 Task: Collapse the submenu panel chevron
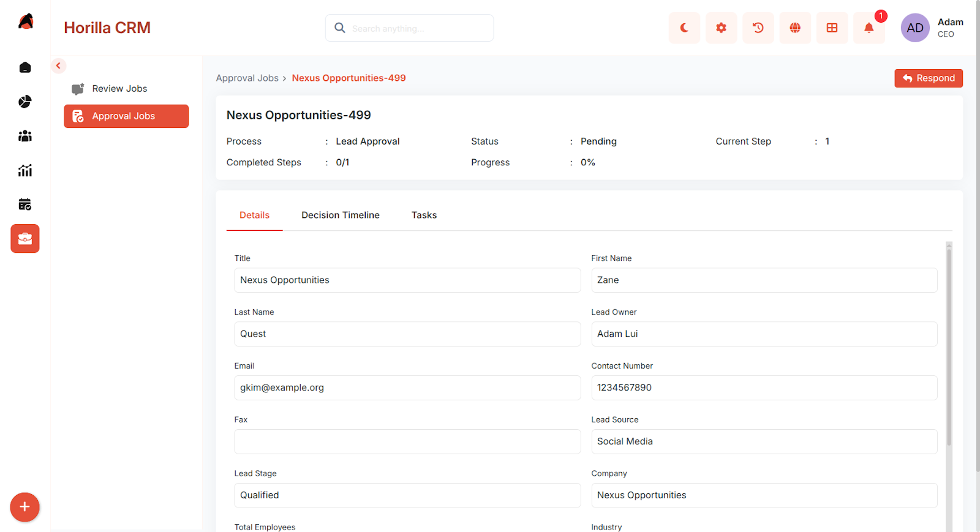[x=58, y=66]
